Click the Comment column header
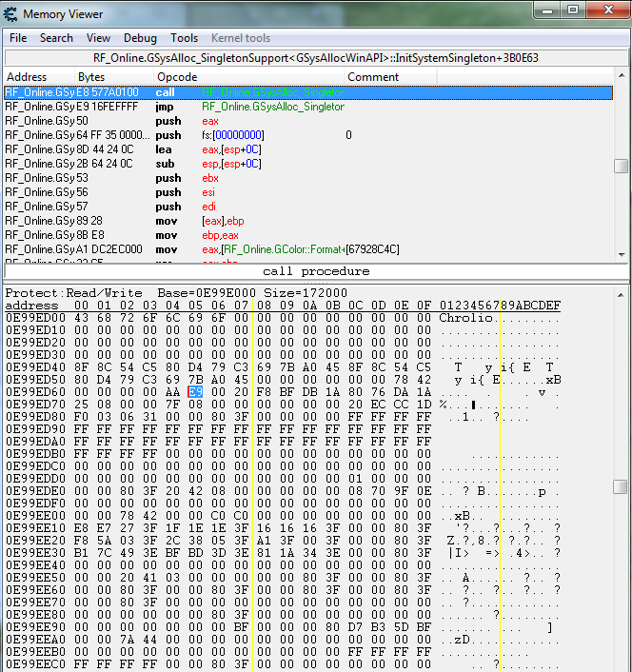The image size is (632, 672). click(x=390, y=77)
